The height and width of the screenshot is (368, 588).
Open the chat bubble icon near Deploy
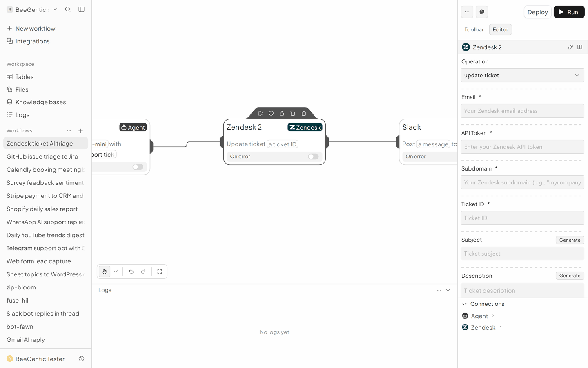[x=482, y=12]
